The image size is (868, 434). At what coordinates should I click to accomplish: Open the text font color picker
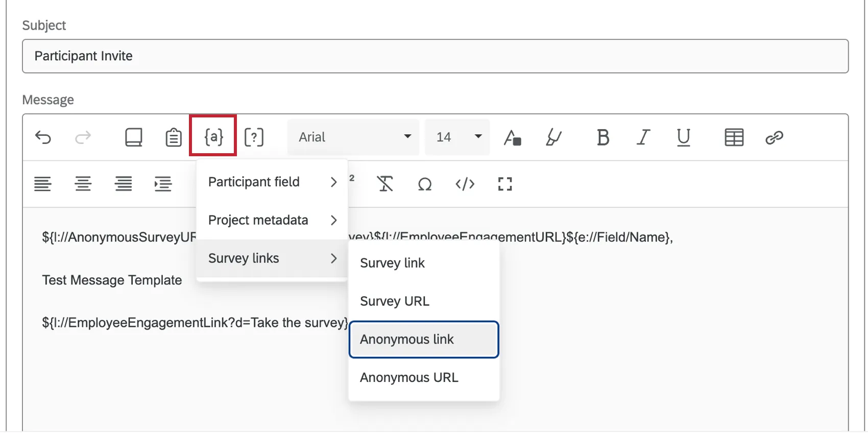tap(512, 137)
